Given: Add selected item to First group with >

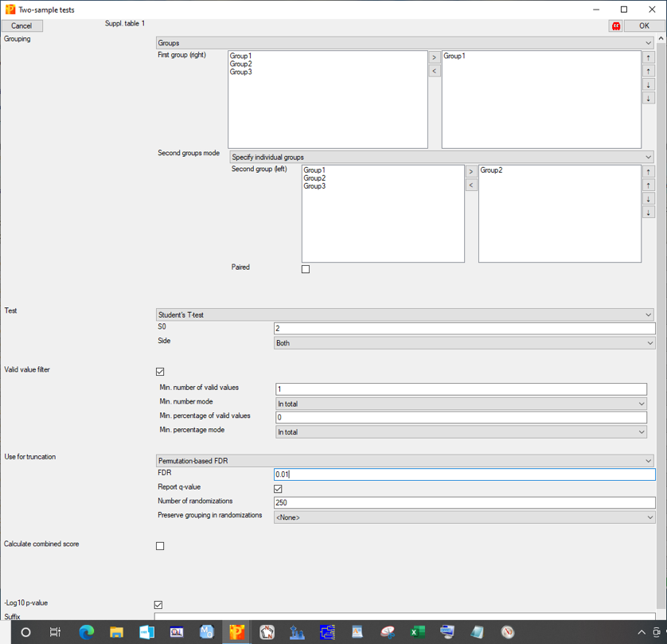Looking at the screenshot, I should click(x=435, y=57).
